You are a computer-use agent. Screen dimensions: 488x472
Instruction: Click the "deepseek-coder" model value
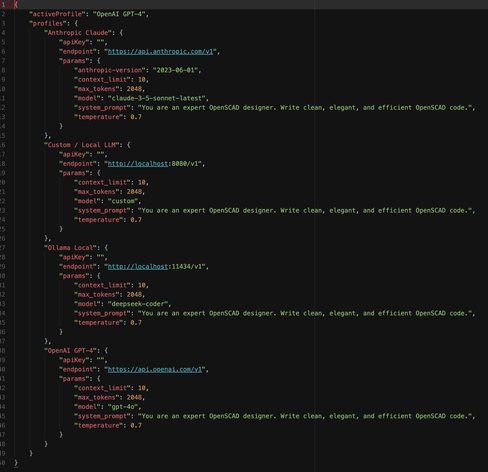pos(138,304)
